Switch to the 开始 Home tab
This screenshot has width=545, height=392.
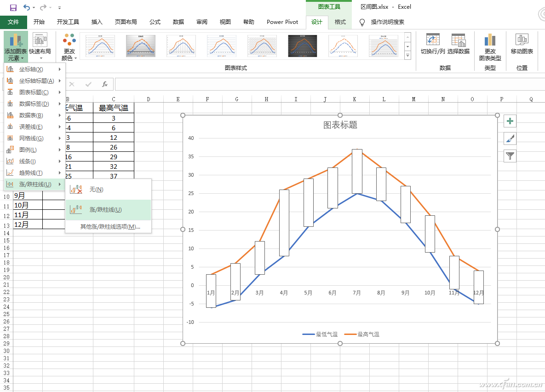click(x=39, y=22)
